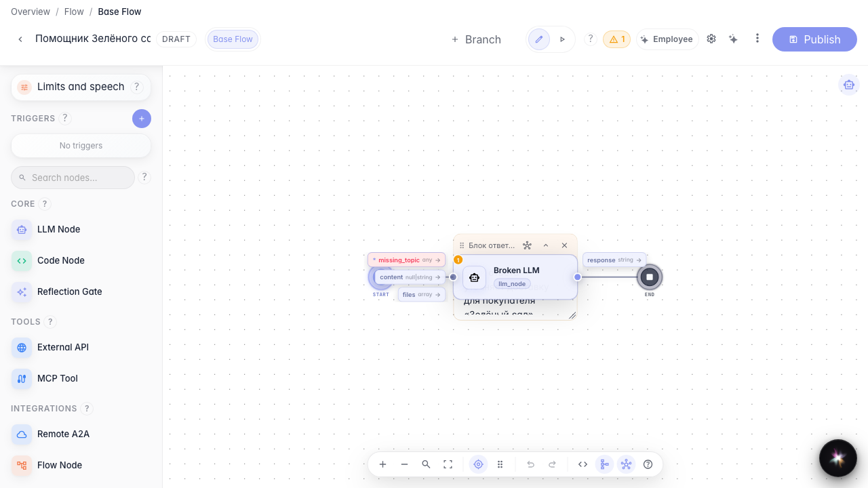The image size is (868, 488).
Task: Click the orange warning badge on node
Action: tap(458, 260)
